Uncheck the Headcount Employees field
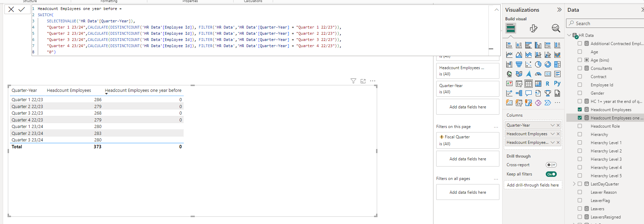The width and height of the screenshot is (644, 224). [580, 109]
